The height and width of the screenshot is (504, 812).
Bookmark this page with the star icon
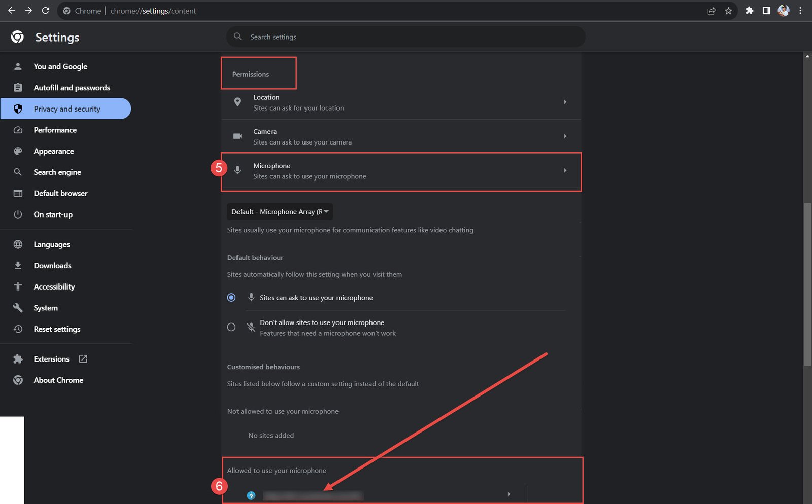tap(728, 11)
